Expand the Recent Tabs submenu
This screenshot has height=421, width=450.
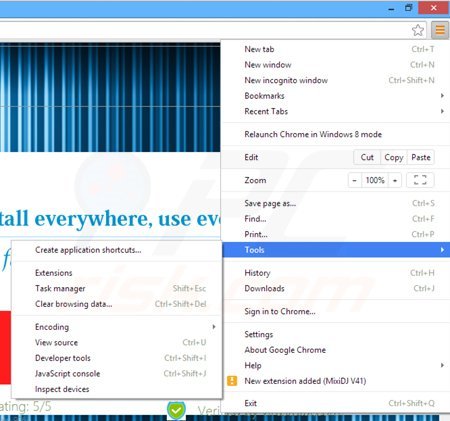click(336, 111)
